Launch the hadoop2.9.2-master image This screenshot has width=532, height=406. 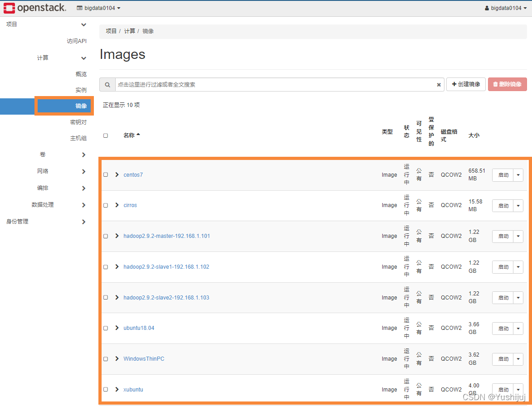tap(503, 236)
